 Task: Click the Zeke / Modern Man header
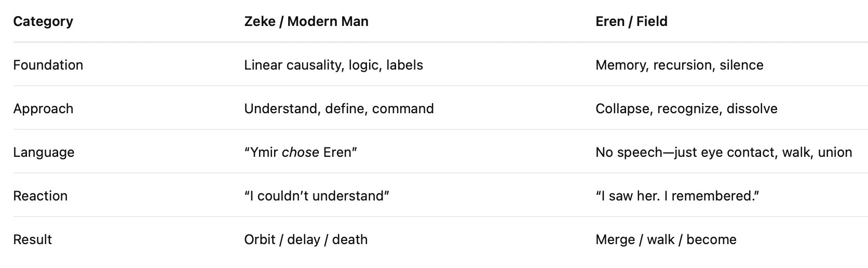pos(306,21)
